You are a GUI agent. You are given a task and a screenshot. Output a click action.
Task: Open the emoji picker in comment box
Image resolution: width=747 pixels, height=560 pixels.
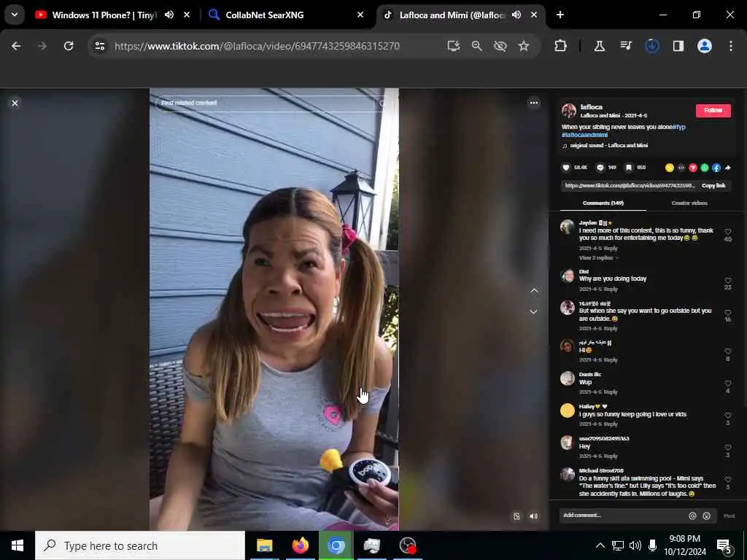point(706,516)
